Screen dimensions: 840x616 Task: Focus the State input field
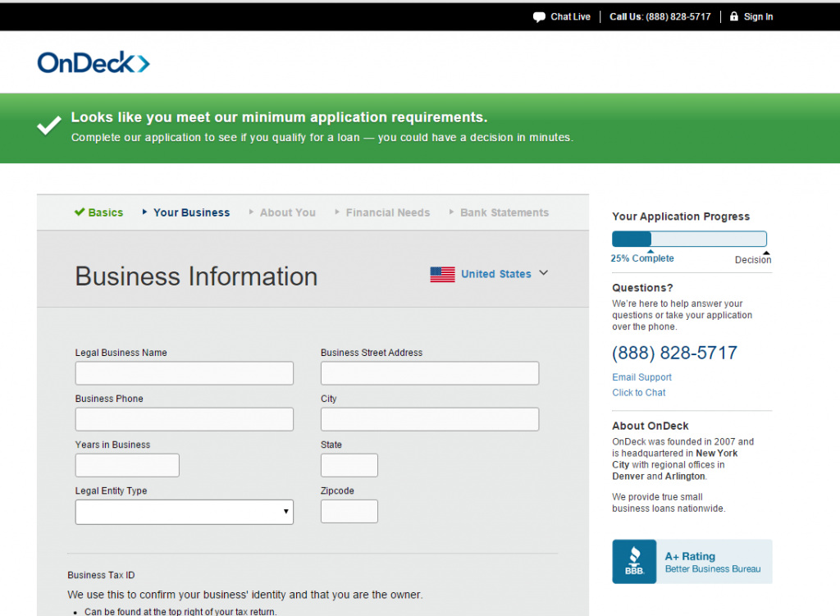pos(349,465)
